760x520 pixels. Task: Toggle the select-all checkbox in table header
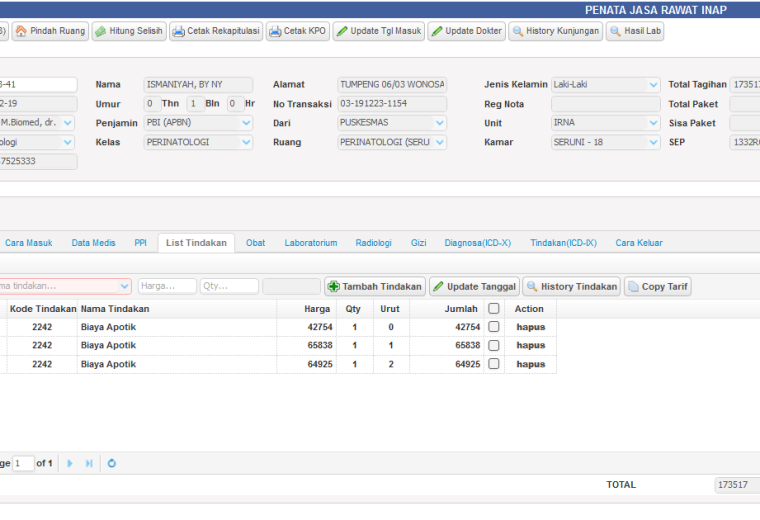(x=494, y=308)
